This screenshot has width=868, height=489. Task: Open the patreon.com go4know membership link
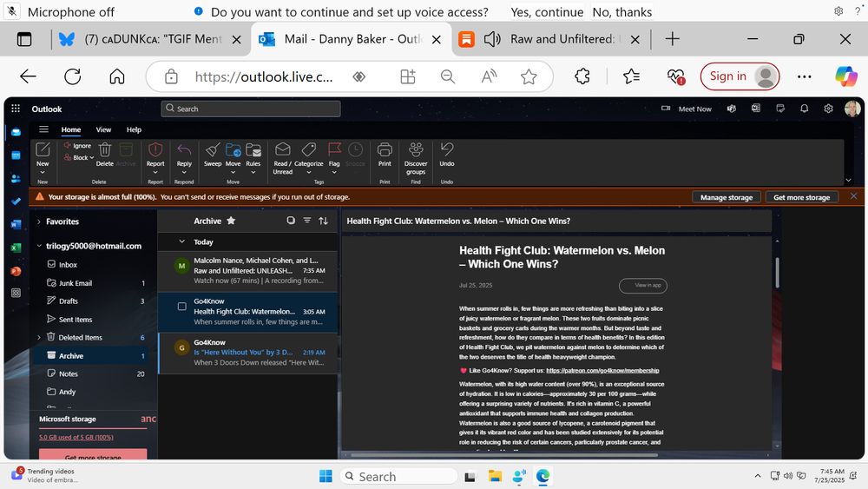(x=602, y=371)
